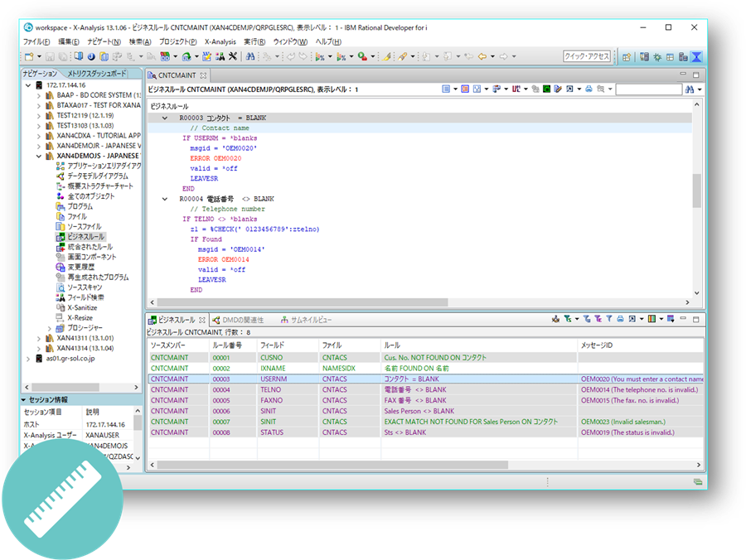Select ソーススキャン in navigation tree
This screenshot has height=560, width=746.
point(85,287)
